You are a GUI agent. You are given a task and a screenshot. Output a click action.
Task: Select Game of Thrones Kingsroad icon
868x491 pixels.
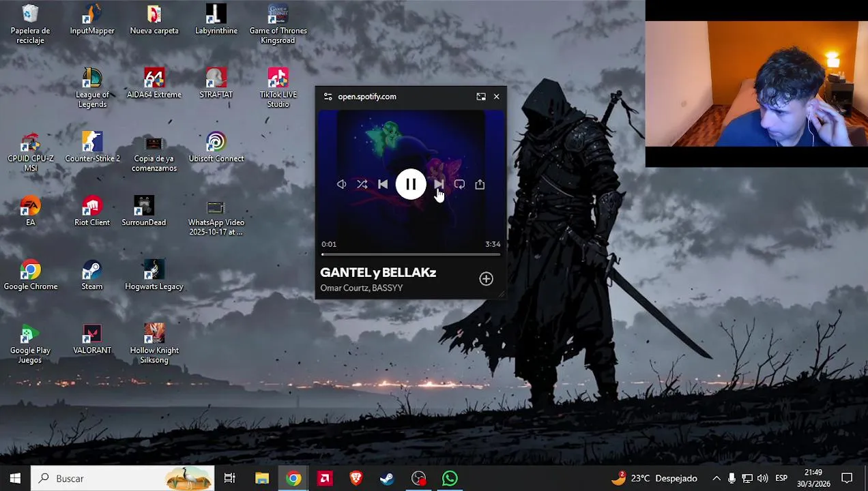(278, 24)
